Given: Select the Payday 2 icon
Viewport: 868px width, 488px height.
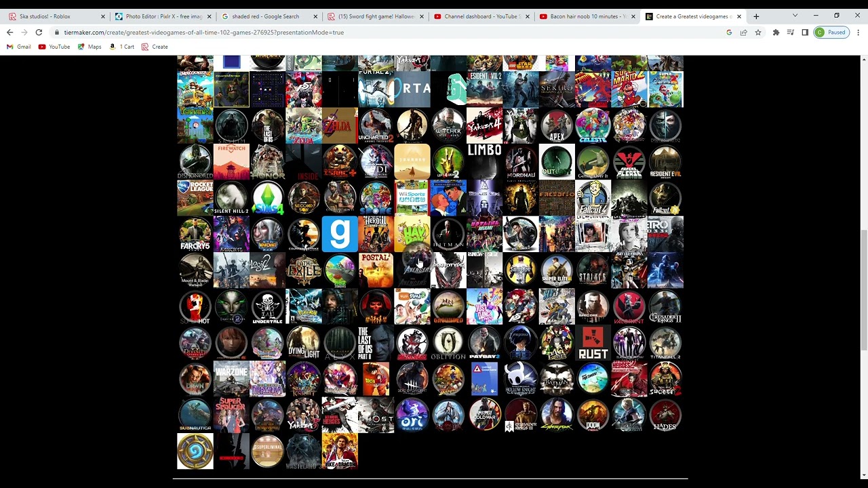Looking at the screenshot, I should click(x=484, y=343).
